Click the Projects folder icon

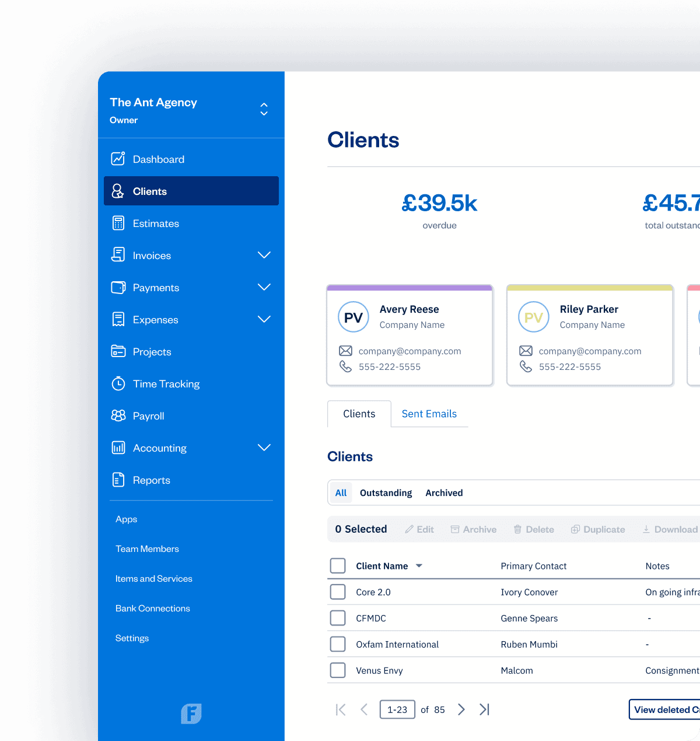point(118,351)
